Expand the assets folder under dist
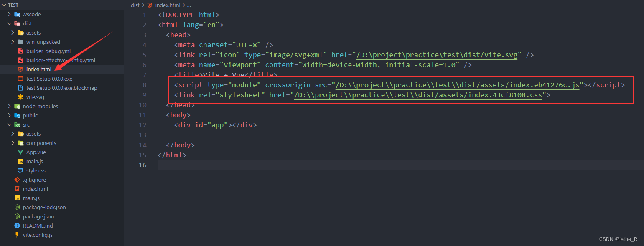Screen dimensions: 644x246 [x=13, y=33]
